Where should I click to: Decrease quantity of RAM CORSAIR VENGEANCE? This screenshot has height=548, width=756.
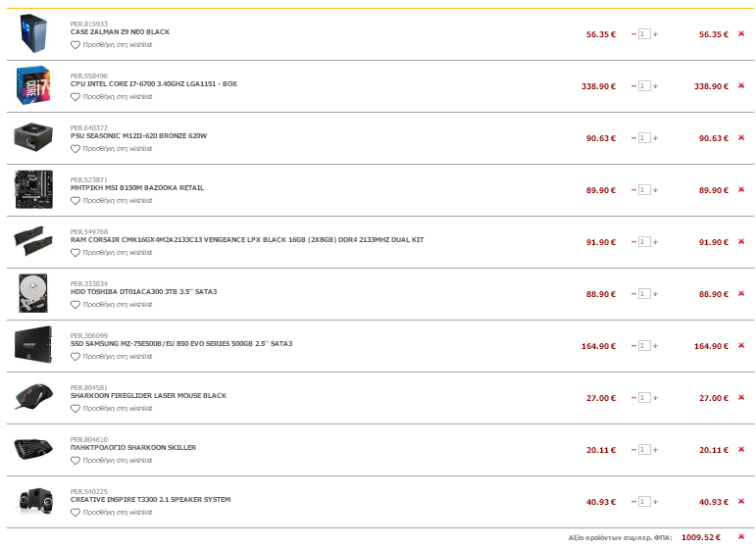(x=633, y=242)
